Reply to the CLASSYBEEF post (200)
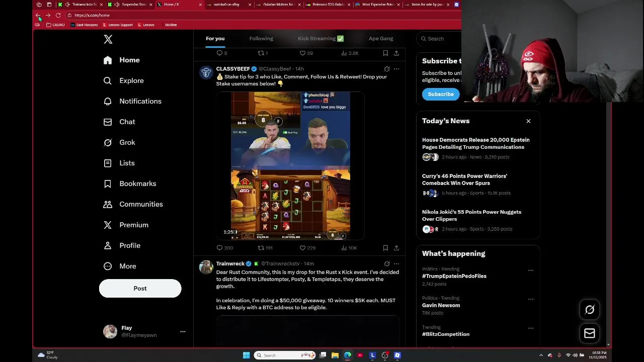This screenshot has height=362, width=644. point(224,248)
